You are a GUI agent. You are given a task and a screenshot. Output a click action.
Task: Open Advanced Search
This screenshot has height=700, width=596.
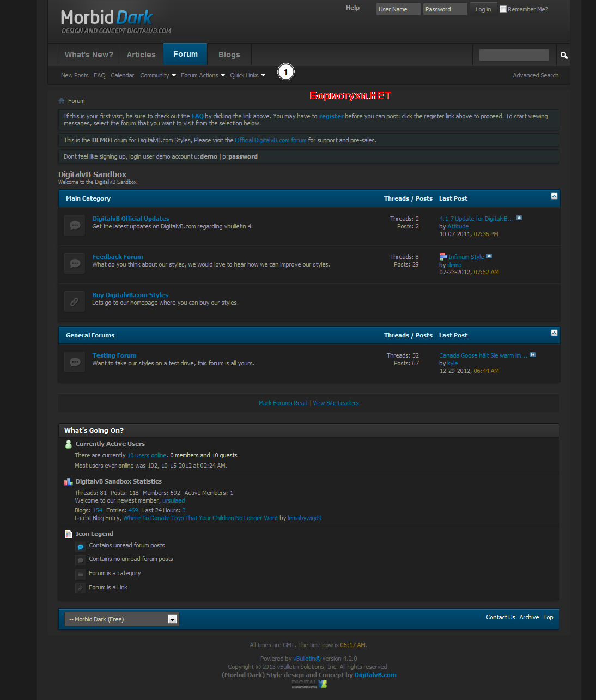(x=536, y=75)
